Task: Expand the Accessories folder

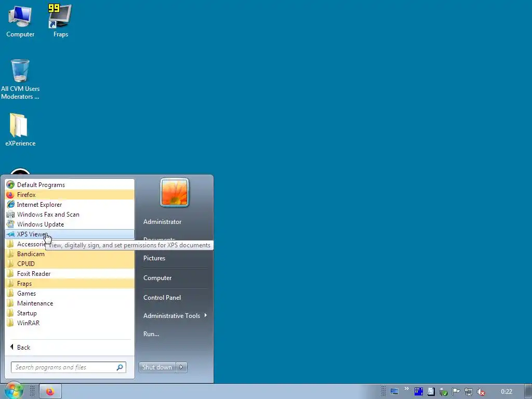Action: (25, 244)
